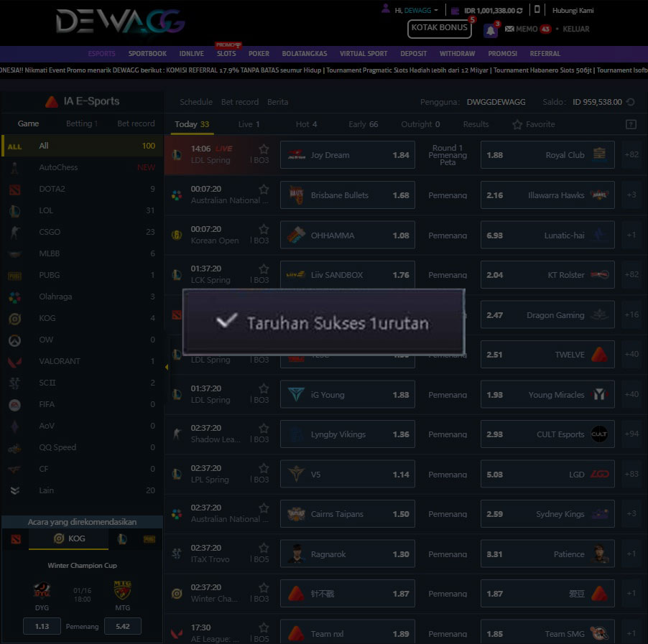The width and height of the screenshot is (648, 644).
Task: Select CF game in sidebar
Action: [x=82, y=469]
